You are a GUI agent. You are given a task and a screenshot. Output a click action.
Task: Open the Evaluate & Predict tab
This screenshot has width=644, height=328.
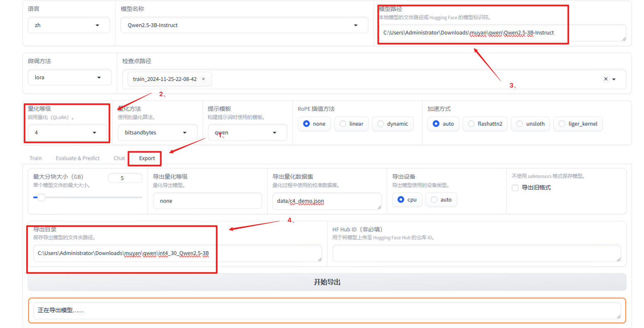[x=78, y=158]
